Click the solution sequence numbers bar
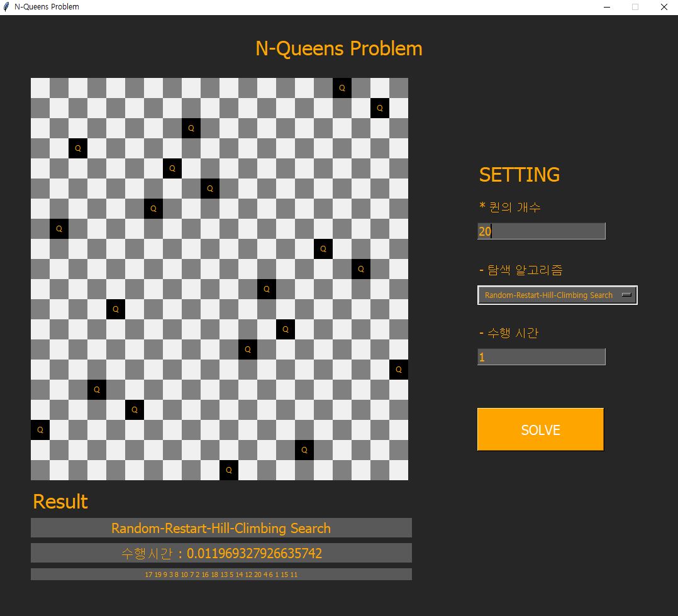 point(221,574)
